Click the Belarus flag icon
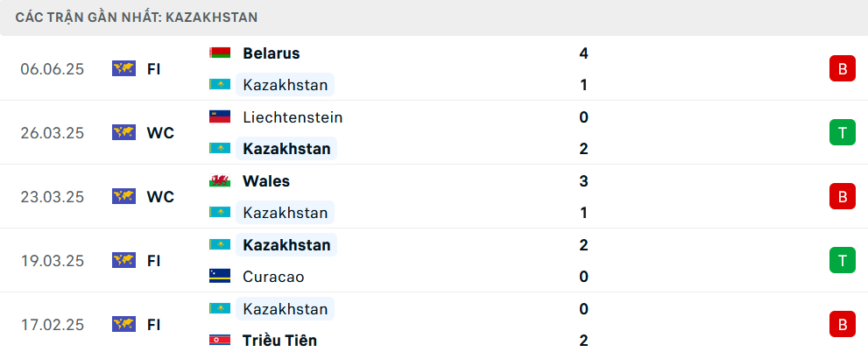The height and width of the screenshot is (352, 868). coord(220,53)
